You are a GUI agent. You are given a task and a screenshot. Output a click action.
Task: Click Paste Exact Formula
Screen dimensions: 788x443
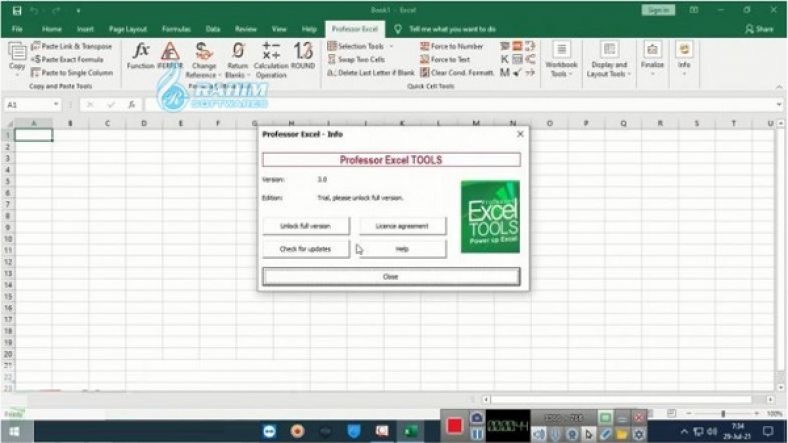[67, 59]
